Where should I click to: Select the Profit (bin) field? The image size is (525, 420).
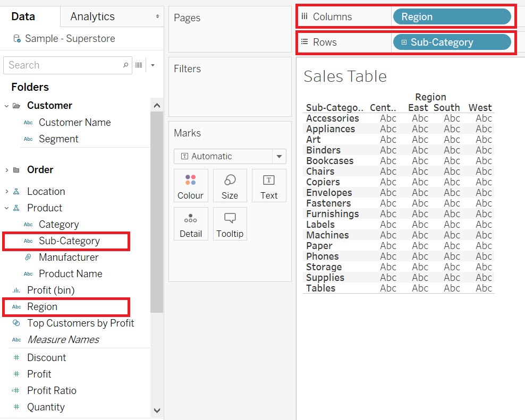pos(51,290)
